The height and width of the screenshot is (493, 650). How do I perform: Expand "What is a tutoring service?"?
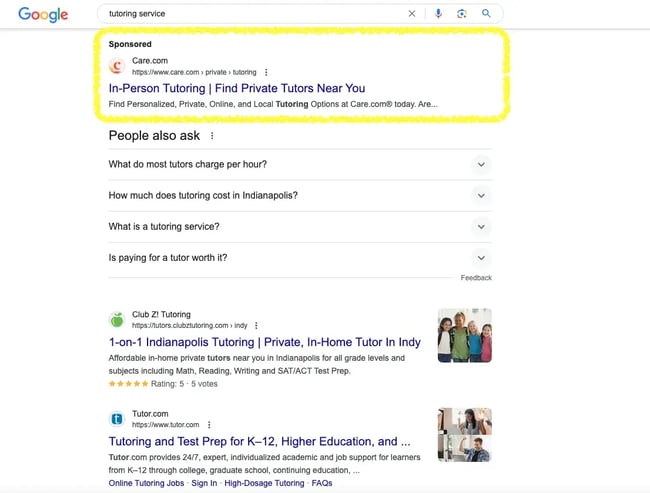pos(300,226)
